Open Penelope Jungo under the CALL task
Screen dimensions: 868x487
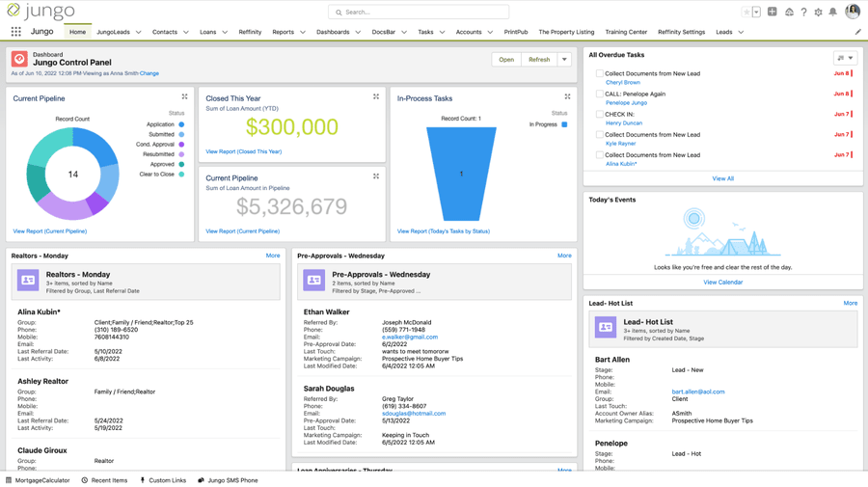pos(626,103)
